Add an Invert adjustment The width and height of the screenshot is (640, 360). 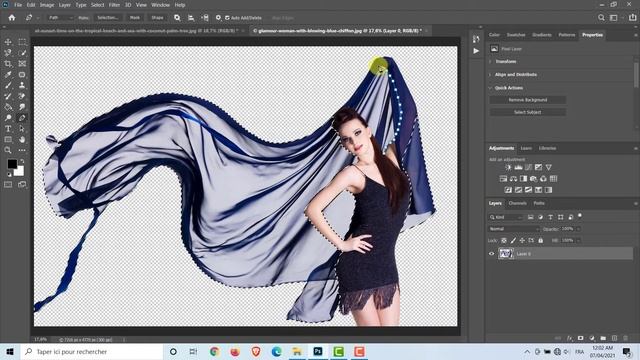(x=508, y=190)
